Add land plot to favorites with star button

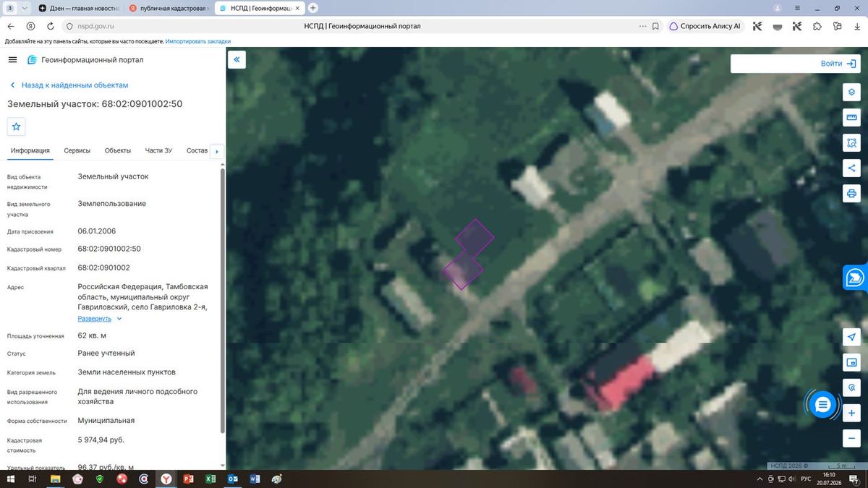[x=17, y=127]
